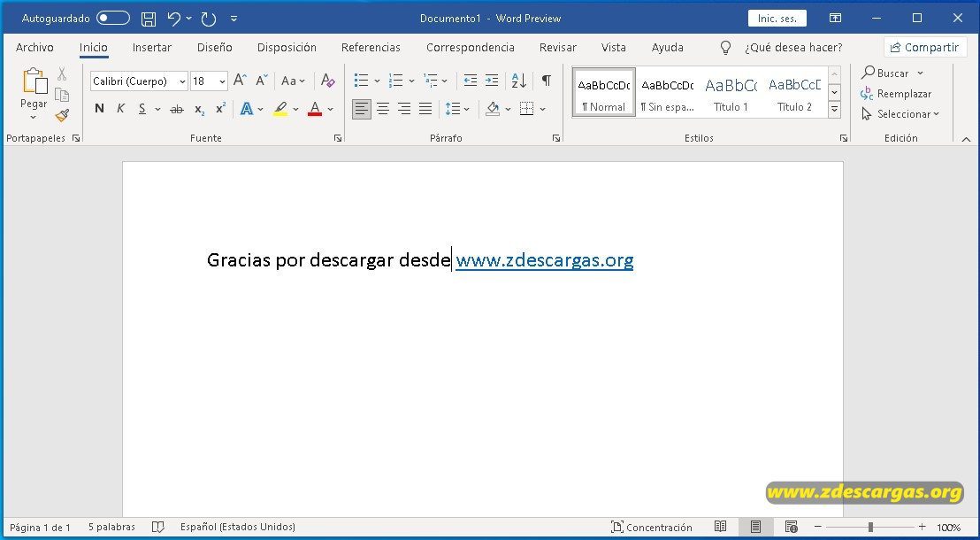980x540 pixels.
Task: Increase the font size
Action: (x=240, y=81)
